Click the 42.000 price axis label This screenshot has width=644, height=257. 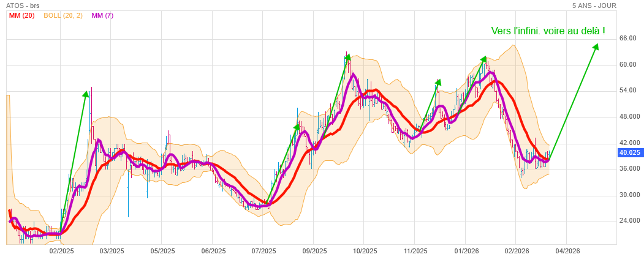coord(629,142)
